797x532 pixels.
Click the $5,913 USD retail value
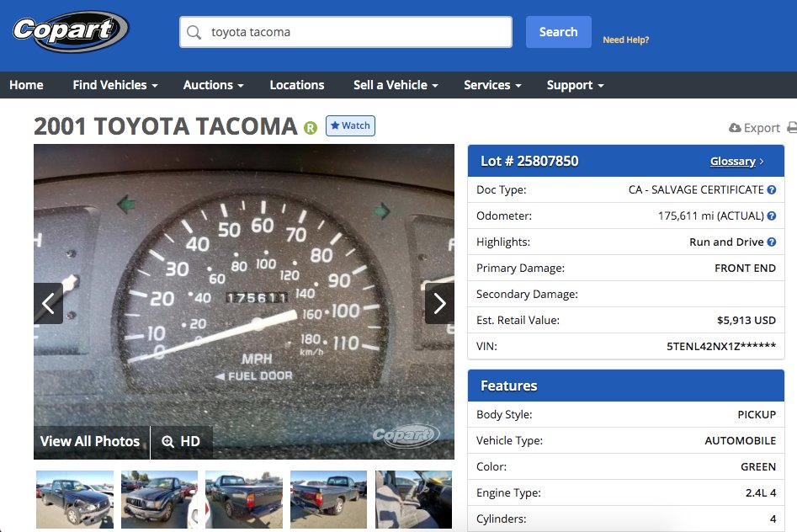click(x=747, y=321)
